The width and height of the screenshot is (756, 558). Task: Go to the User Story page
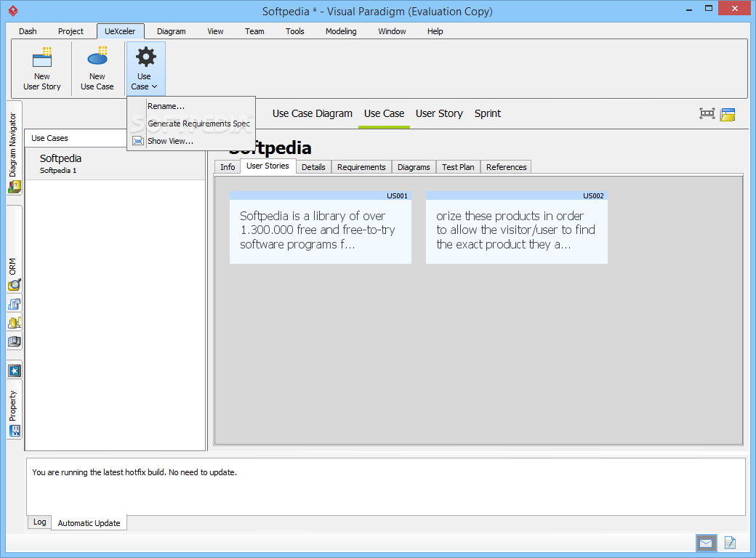439,114
